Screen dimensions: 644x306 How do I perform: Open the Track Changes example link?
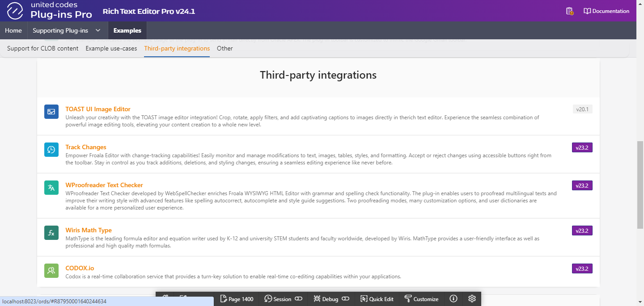[86, 147]
